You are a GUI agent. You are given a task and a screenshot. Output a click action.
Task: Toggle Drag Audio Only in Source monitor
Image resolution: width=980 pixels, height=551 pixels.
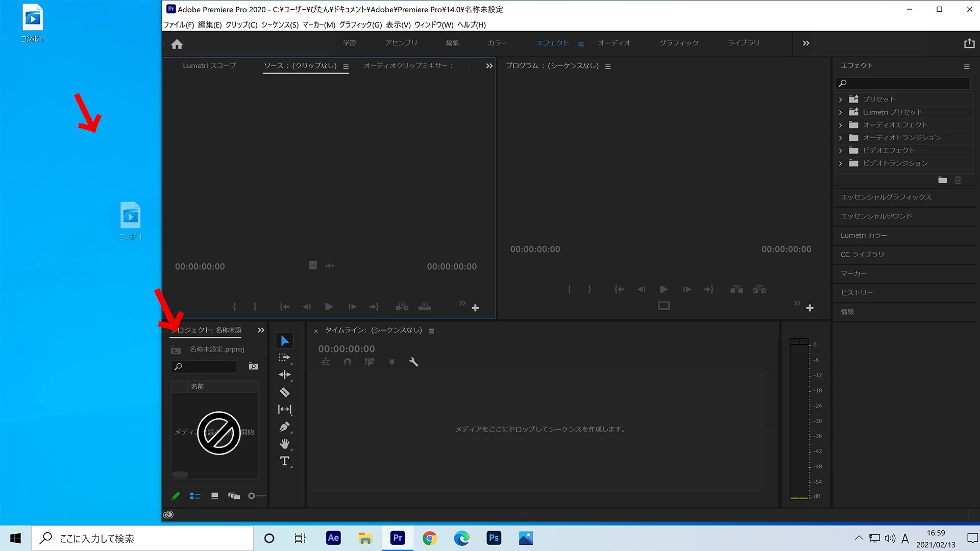330,266
